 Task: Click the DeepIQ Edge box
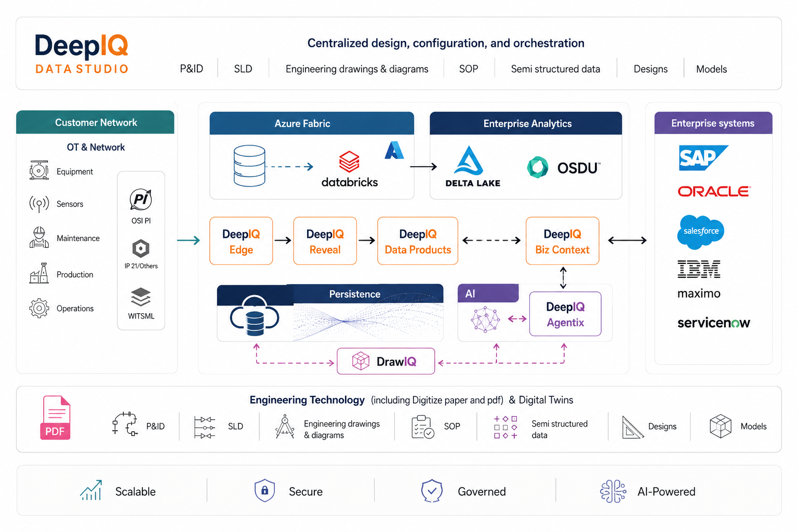241,241
